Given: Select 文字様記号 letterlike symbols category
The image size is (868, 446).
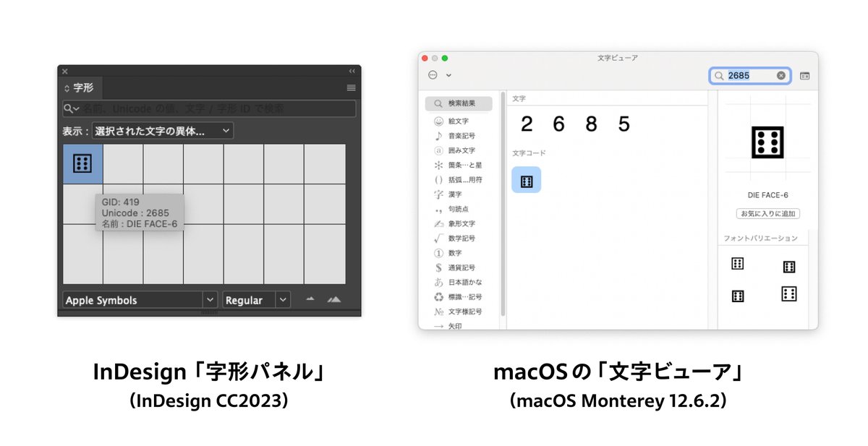Looking at the screenshot, I should [459, 312].
